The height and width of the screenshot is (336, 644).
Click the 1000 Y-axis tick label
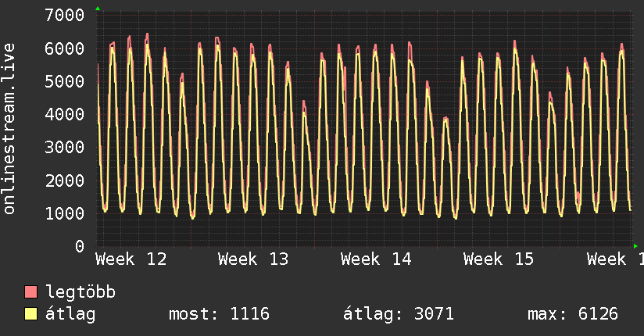64,214
